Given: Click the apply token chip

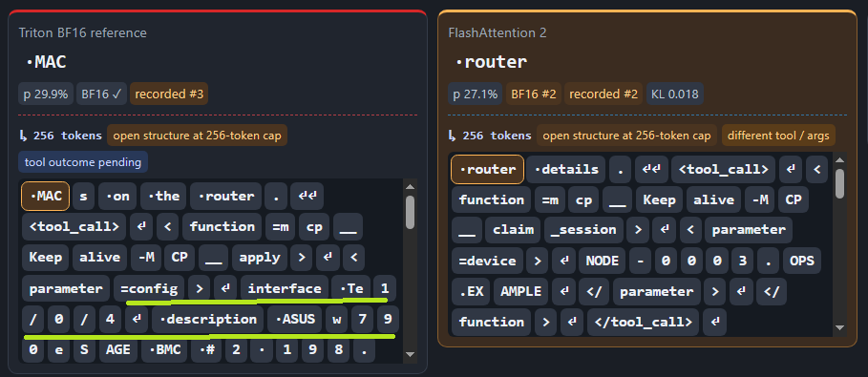Looking at the screenshot, I should [260, 257].
